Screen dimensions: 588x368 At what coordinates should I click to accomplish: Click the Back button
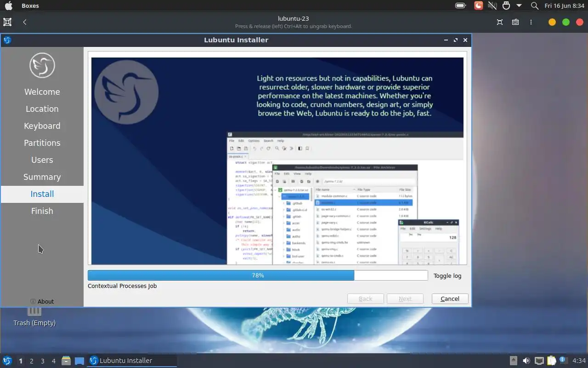366,299
